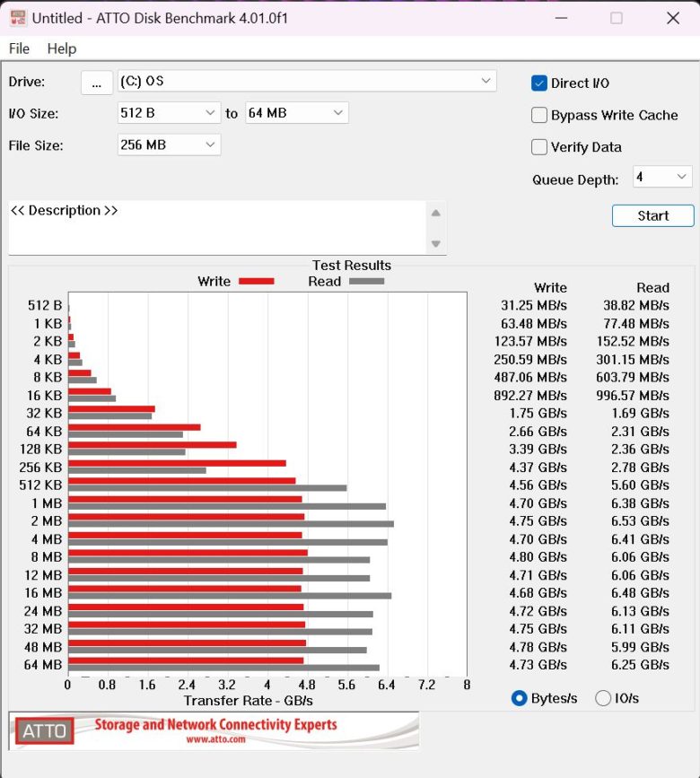Click the read value 6.48 GB/s

point(640,593)
